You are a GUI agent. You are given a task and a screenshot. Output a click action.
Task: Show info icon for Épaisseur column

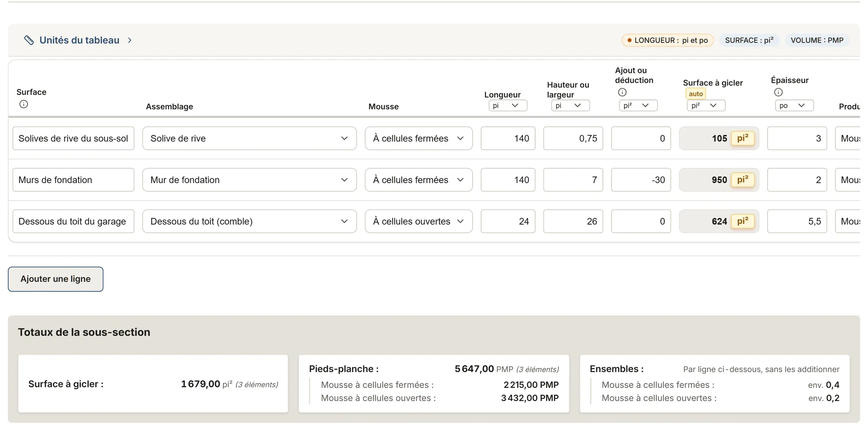(x=779, y=92)
